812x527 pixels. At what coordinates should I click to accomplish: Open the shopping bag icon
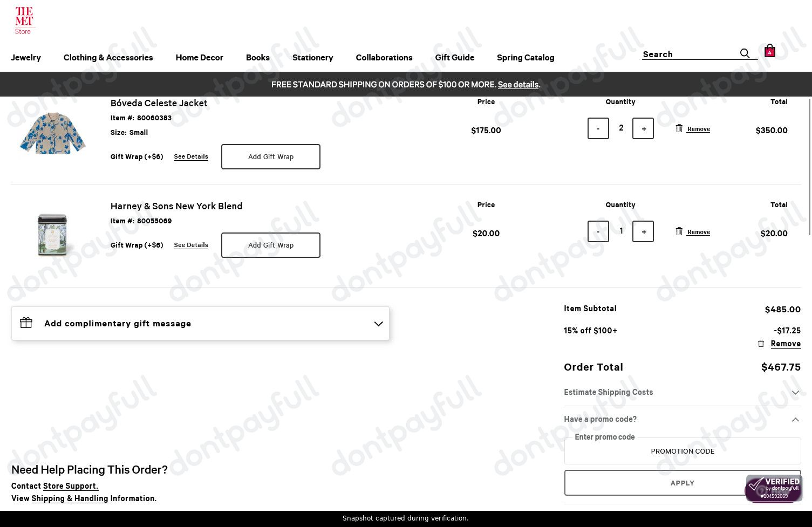point(770,51)
